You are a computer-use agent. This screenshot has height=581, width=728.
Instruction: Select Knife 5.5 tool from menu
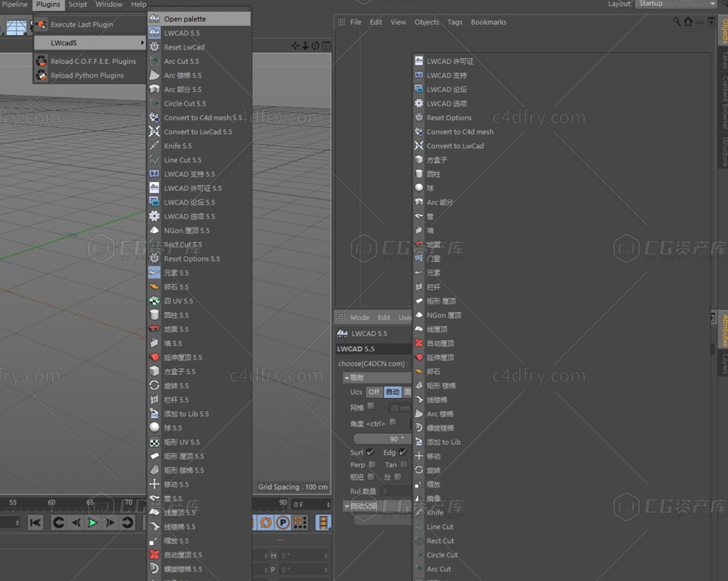199,146
